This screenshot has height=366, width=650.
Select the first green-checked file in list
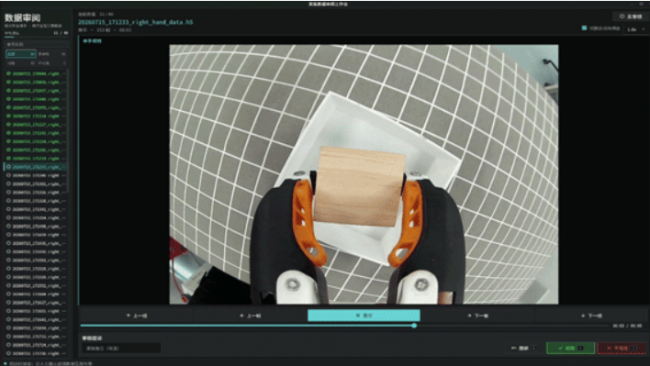pos(36,74)
